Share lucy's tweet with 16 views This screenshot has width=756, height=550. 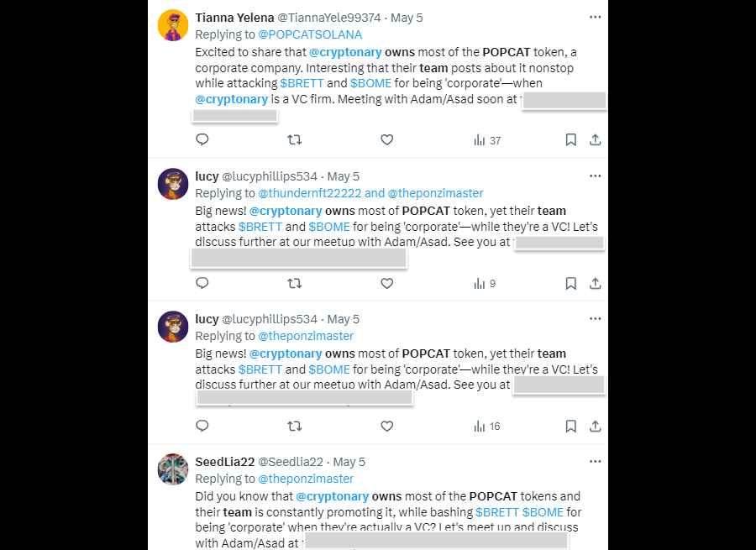coord(595,427)
